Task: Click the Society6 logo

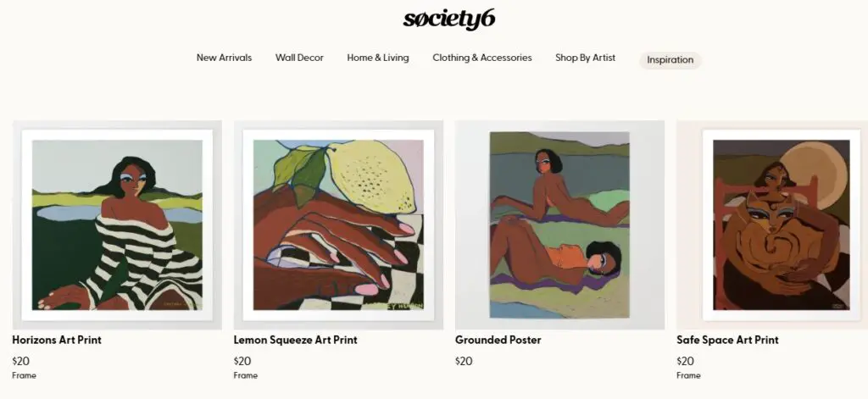Action: [449, 19]
